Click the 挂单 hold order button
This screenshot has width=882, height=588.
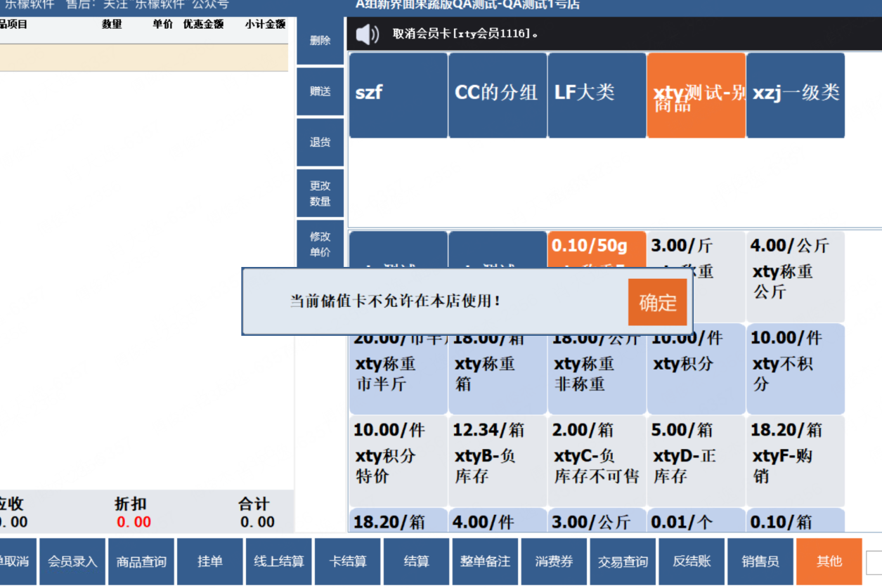pyautogui.click(x=210, y=561)
